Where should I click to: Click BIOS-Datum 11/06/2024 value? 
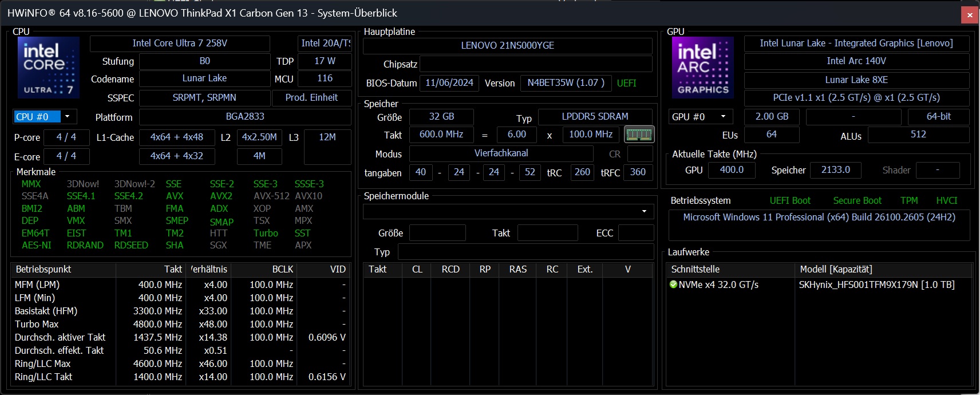pyautogui.click(x=449, y=83)
